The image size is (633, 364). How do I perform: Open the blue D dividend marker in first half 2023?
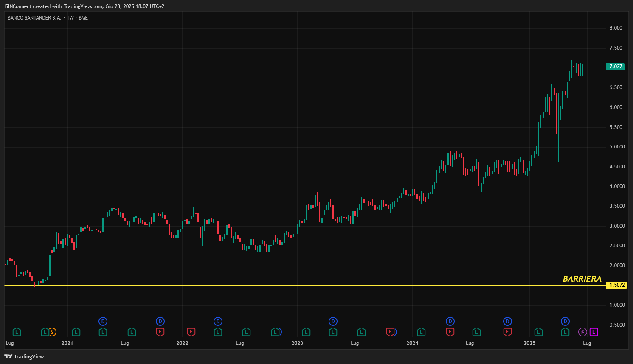[333, 322]
